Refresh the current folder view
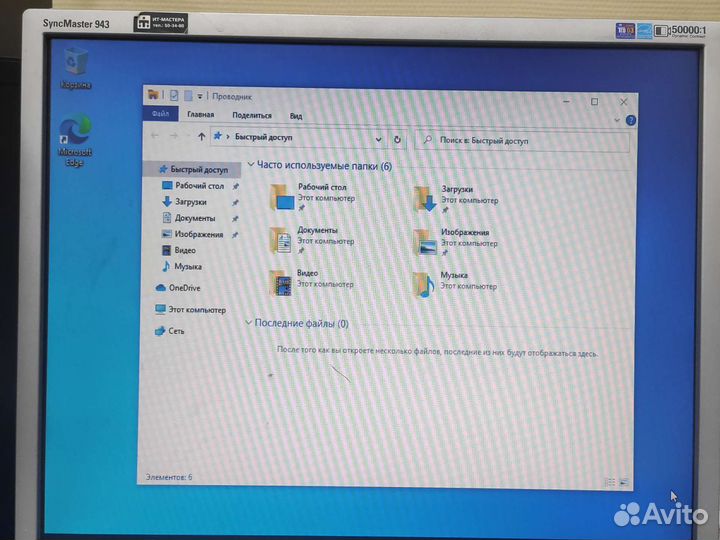This screenshot has width=720, height=540. 398,140
